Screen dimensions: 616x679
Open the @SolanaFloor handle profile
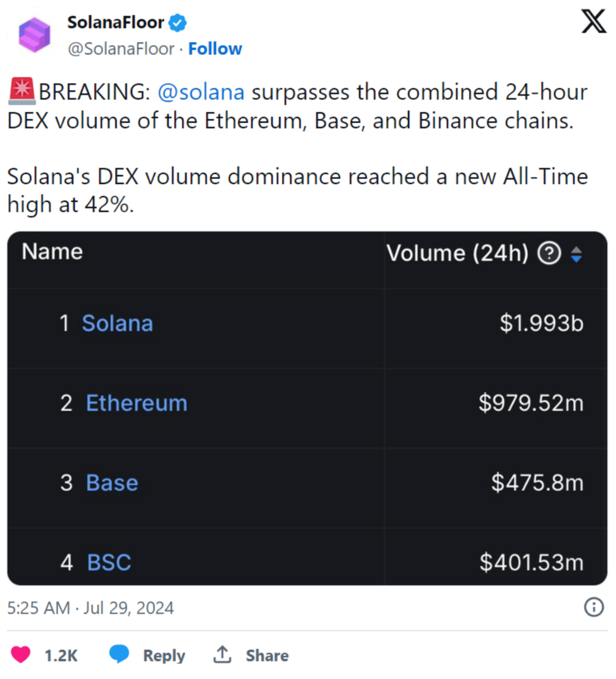click(121, 49)
